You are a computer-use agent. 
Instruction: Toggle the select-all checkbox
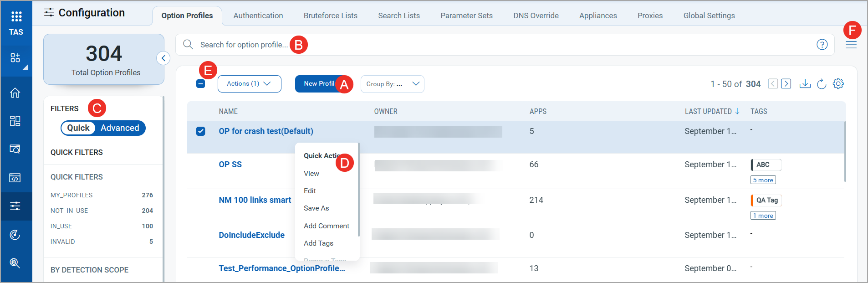click(200, 84)
